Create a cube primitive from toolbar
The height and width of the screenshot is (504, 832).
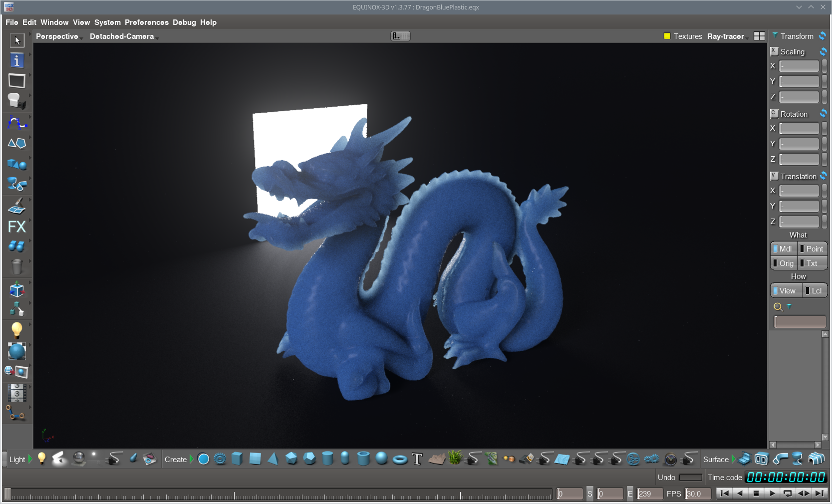[237, 459]
